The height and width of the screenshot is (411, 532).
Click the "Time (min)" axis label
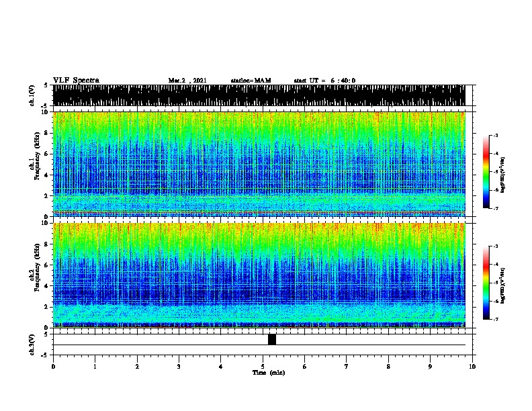coord(269,373)
